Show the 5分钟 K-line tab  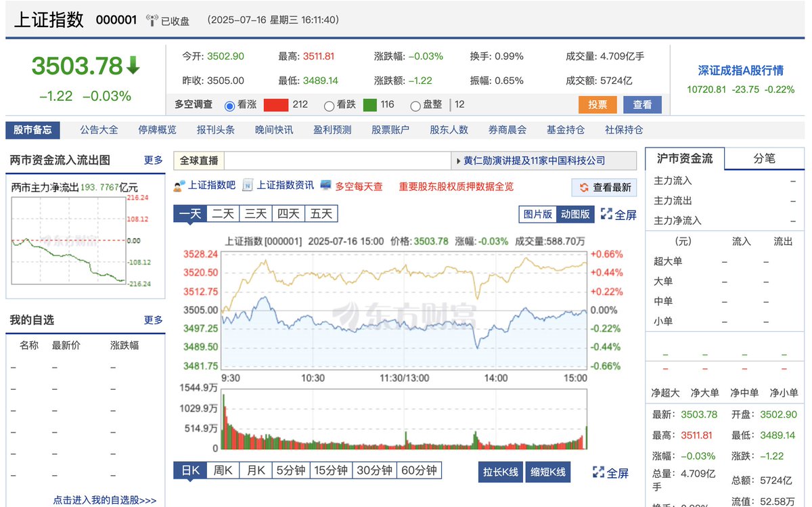(291, 471)
